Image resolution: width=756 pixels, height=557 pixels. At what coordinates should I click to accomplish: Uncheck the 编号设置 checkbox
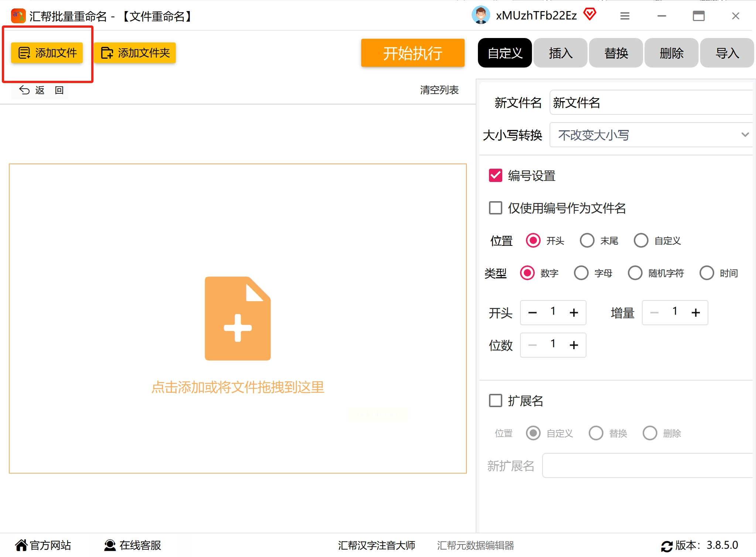point(495,176)
